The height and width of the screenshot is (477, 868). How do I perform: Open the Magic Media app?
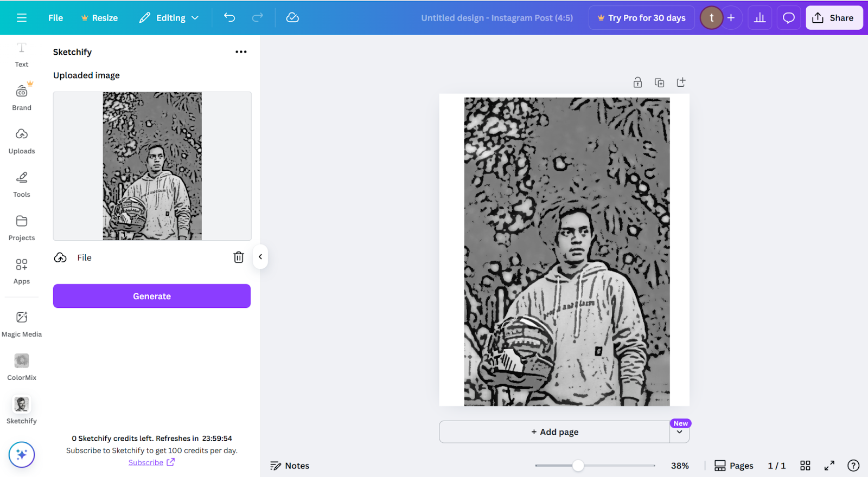(22, 324)
